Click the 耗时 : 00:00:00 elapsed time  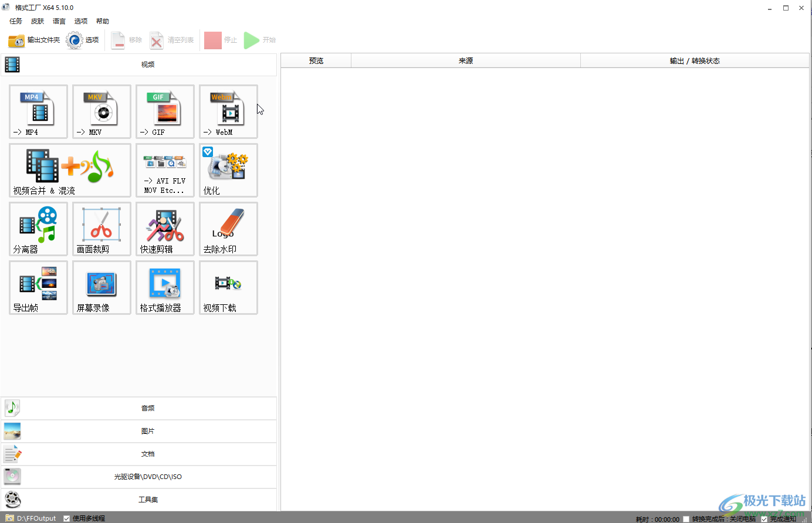point(658,519)
